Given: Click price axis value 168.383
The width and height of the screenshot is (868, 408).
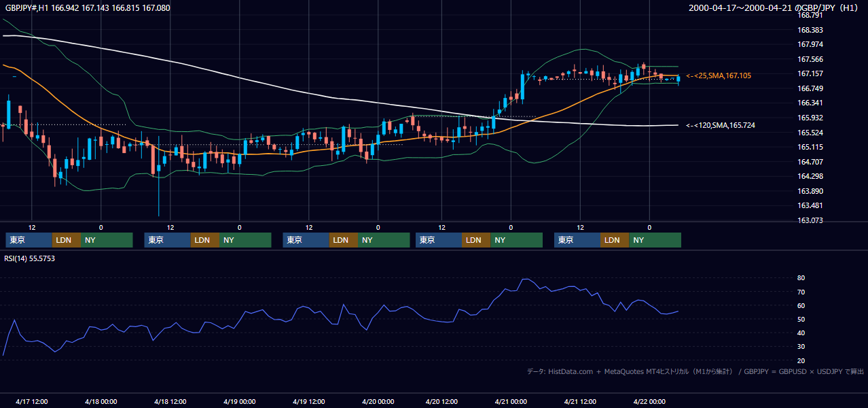Looking at the screenshot, I should click(x=810, y=30).
